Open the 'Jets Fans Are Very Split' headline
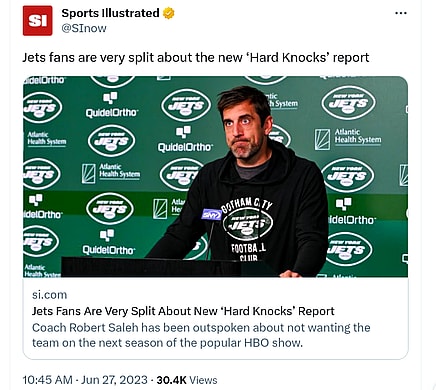Viewport: 436px width, 390px height. (183, 311)
